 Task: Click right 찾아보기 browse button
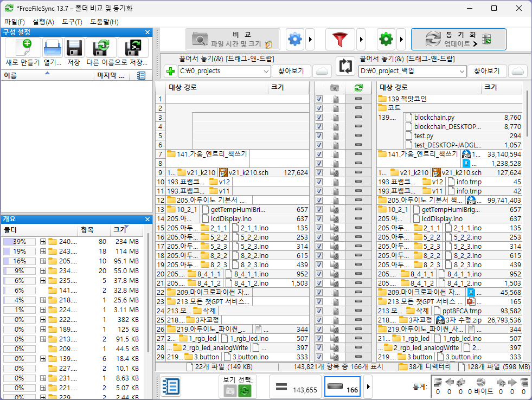(487, 71)
